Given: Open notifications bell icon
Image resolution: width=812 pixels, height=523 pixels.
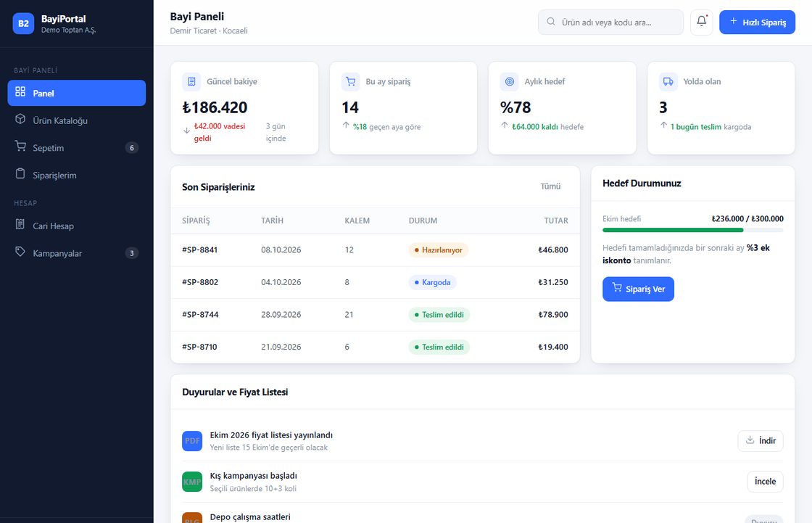Looking at the screenshot, I should point(701,22).
